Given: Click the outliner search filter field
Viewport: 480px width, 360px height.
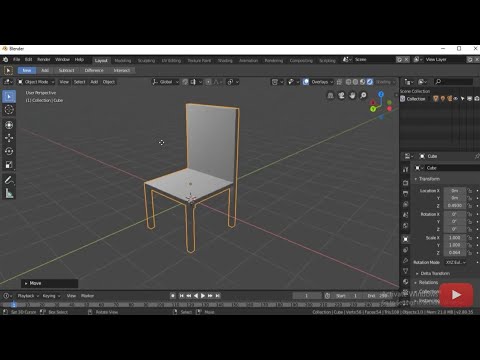Looking at the screenshot, I should pyautogui.click(x=454, y=82).
